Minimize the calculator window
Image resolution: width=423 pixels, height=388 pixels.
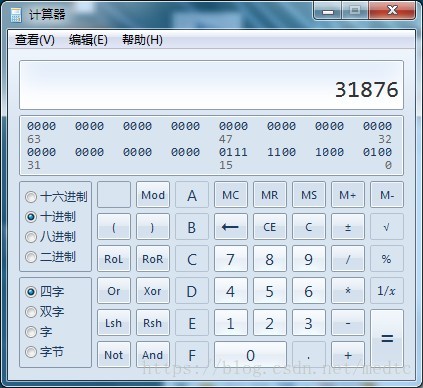click(328, 11)
